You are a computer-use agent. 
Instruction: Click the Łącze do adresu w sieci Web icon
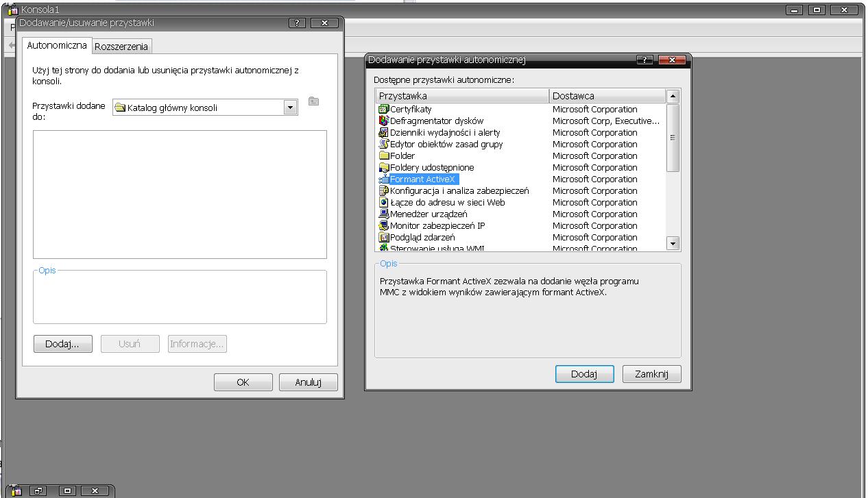384,202
